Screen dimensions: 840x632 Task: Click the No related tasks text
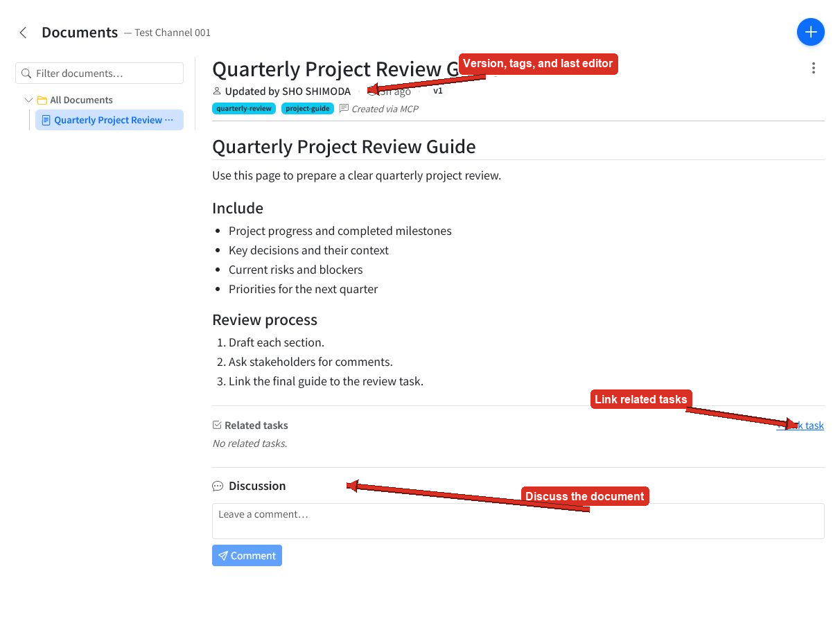tap(250, 444)
